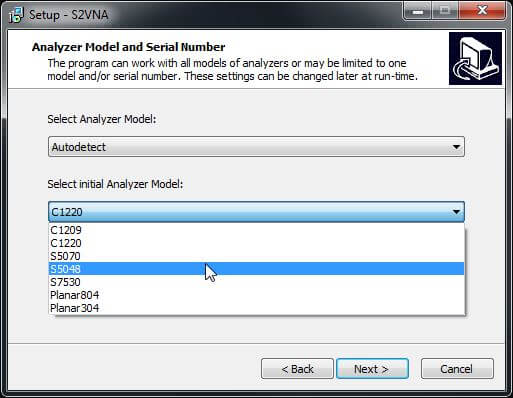Cancel the S2VNA setup
This screenshot has height=398, width=513.
(x=457, y=369)
